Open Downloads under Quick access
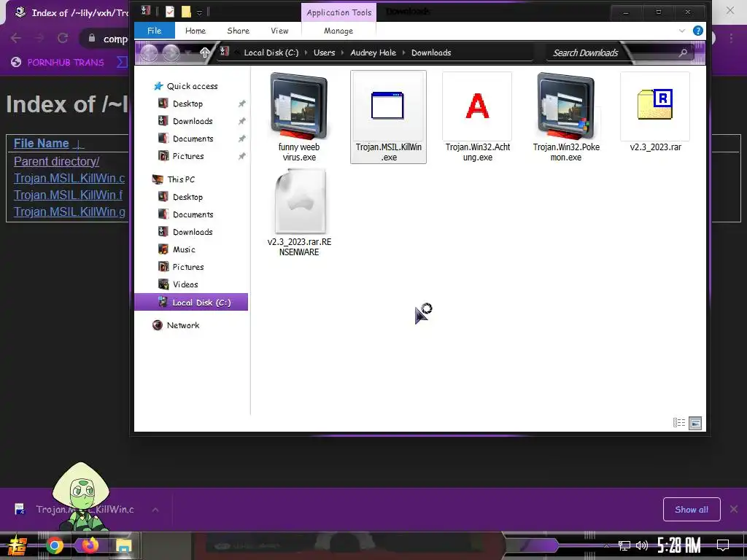The height and width of the screenshot is (560, 747). [x=193, y=122]
